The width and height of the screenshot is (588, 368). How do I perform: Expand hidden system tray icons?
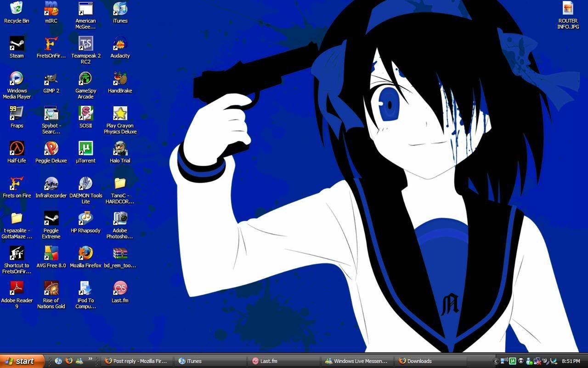click(496, 361)
